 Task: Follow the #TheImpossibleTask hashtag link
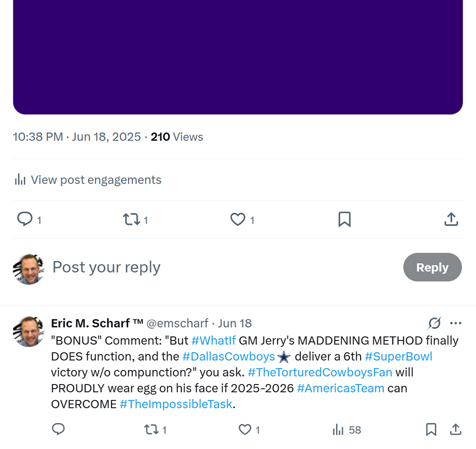pos(176,404)
